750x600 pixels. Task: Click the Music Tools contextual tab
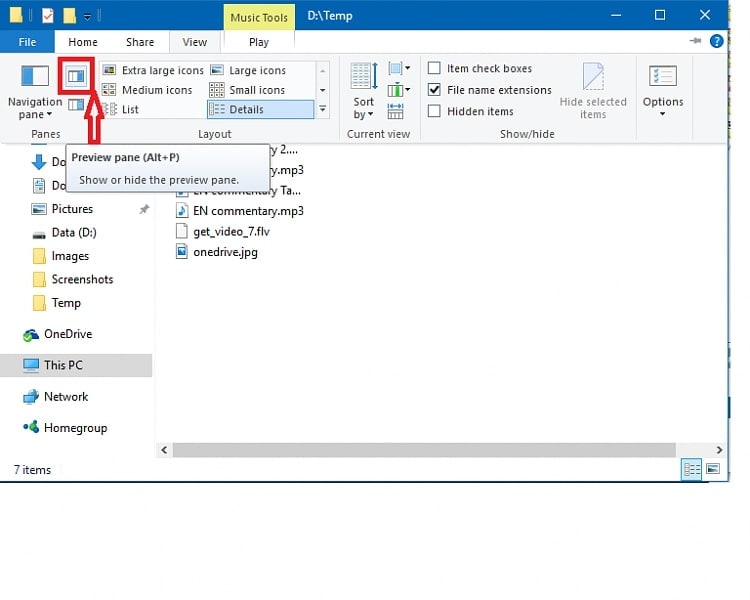click(x=259, y=17)
